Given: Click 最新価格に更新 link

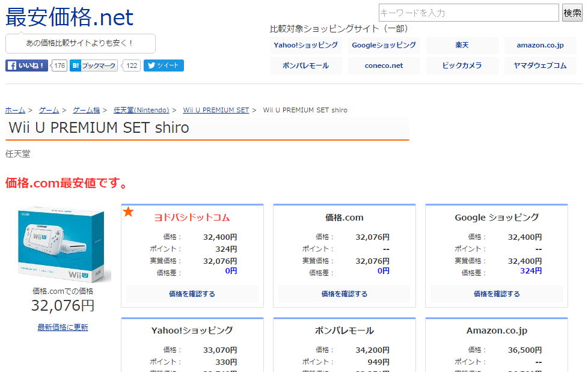Looking at the screenshot, I should (63, 328).
